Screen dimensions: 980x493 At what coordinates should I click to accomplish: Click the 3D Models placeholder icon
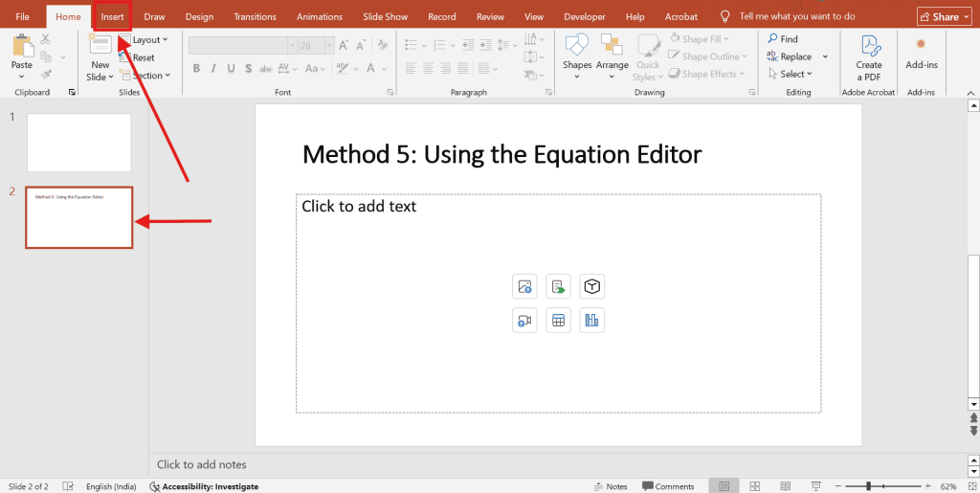(591, 286)
